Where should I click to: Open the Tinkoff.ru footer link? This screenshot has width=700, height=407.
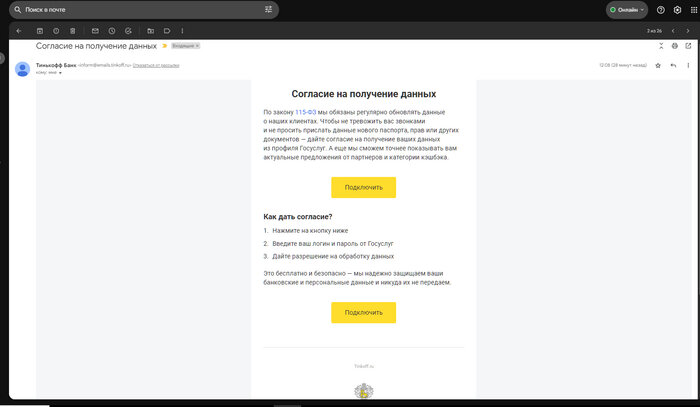(364, 366)
